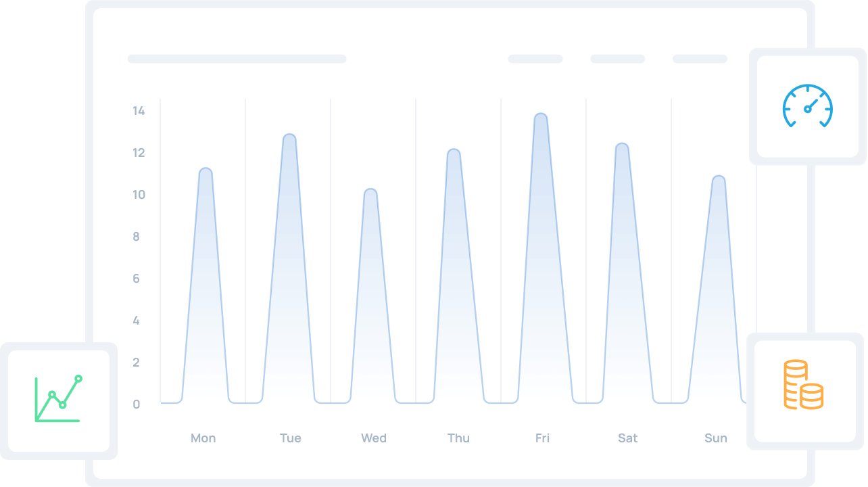The width and height of the screenshot is (868, 487).
Task: Click the Wed label on the axis
Action: coord(374,438)
